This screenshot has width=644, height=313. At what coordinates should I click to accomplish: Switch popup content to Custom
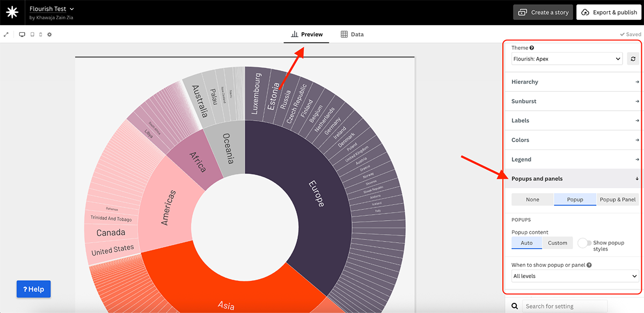pos(557,243)
